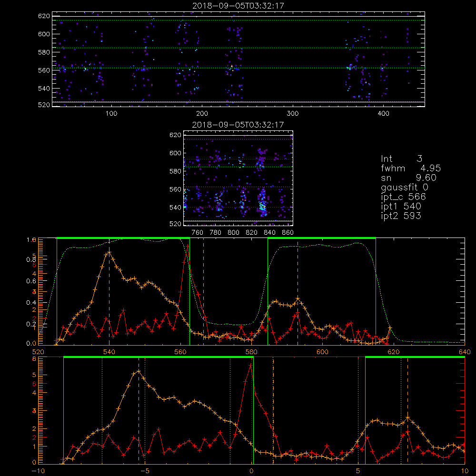Click x-axis label 300 on the top image
The image size is (476, 476).
tap(293, 114)
